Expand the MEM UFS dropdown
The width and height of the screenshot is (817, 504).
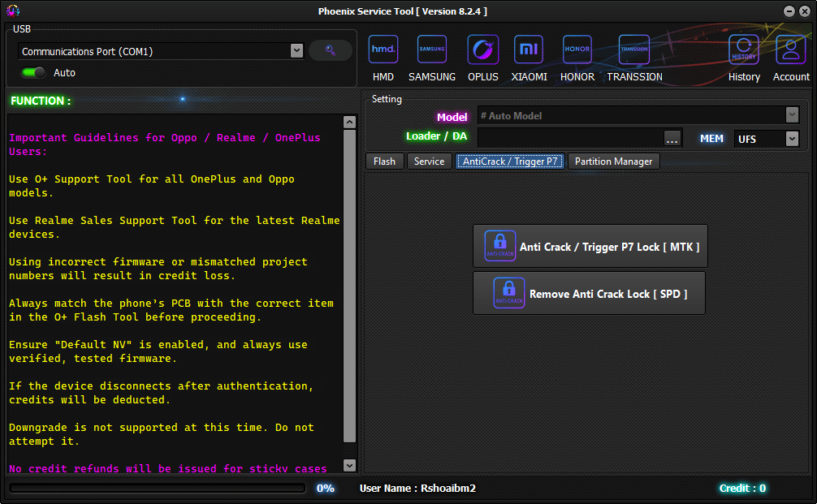(792, 139)
